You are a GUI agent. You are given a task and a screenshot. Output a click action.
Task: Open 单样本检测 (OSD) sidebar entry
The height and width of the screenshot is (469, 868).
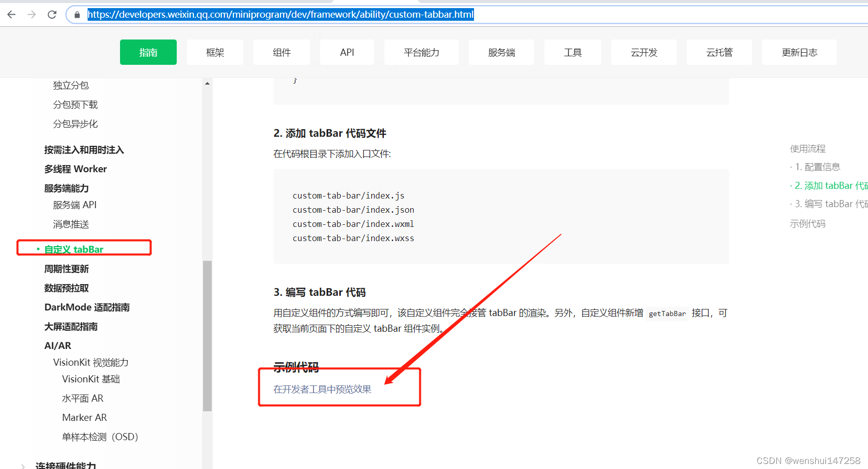point(100,437)
